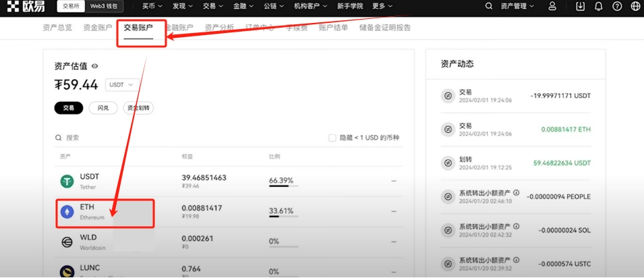The image size is (644, 278).
Task: Click icon of USTC small-asset transfer entry
Action: (448, 264)
